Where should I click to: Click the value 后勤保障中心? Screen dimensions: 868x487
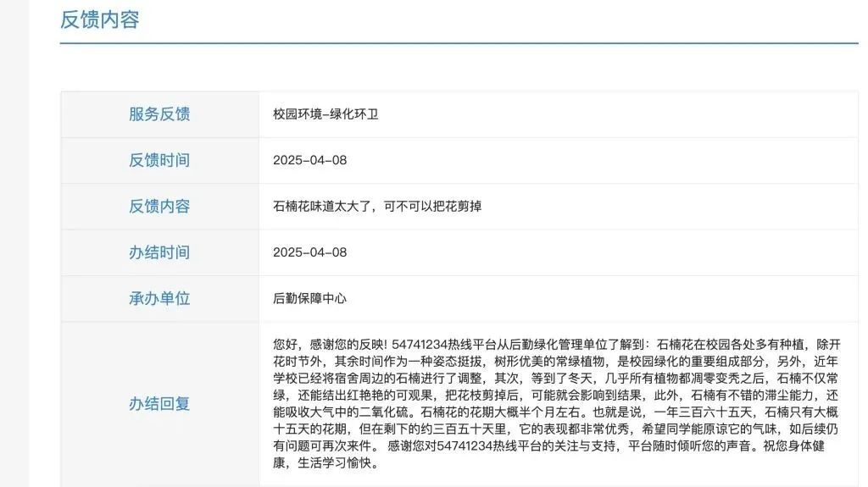(310, 298)
